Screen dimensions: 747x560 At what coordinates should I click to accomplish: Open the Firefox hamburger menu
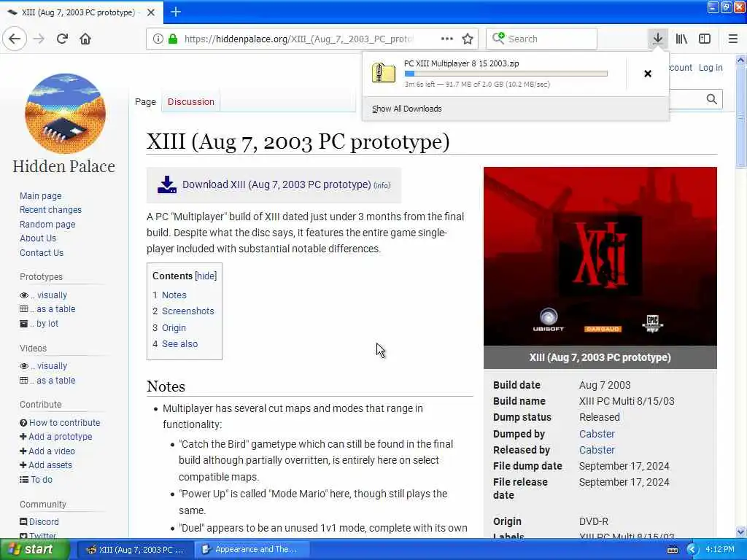pos(733,39)
